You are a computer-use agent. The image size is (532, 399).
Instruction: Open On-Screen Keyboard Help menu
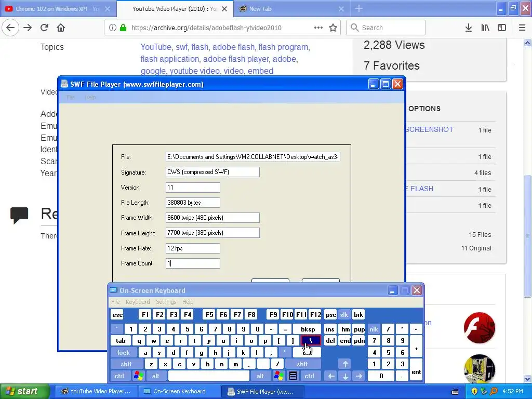point(188,302)
